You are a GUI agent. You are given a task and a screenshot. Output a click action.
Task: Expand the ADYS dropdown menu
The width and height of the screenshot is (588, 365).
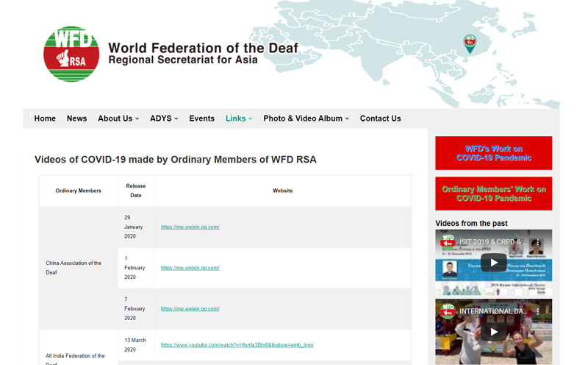click(x=164, y=118)
